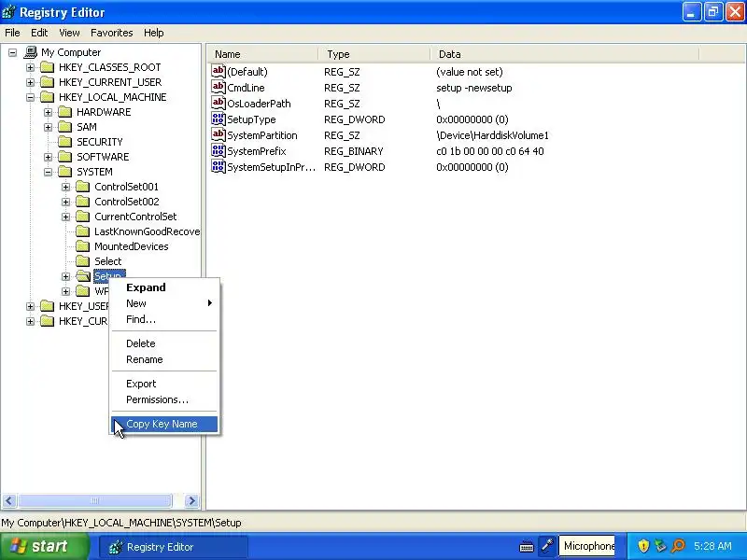
Task: Click the DWORD icon beside SystemSetupInPr...
Action: point(218,167)
